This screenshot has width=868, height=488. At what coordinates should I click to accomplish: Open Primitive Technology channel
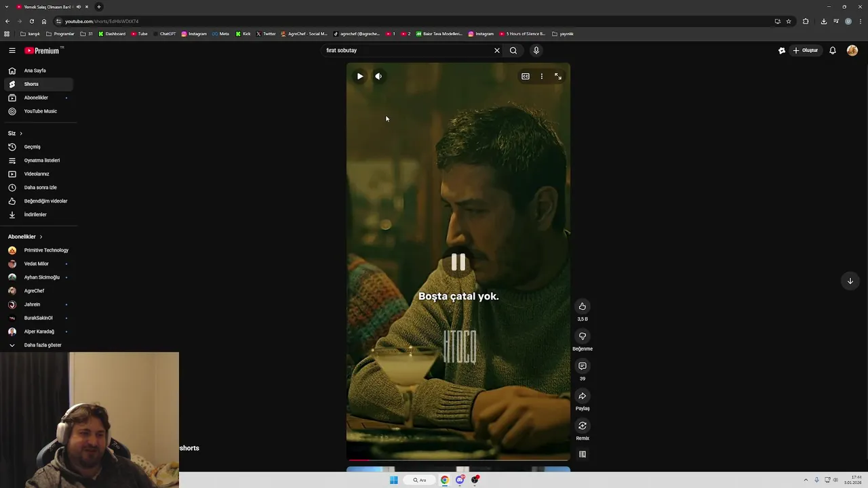[x=38, y=250]
